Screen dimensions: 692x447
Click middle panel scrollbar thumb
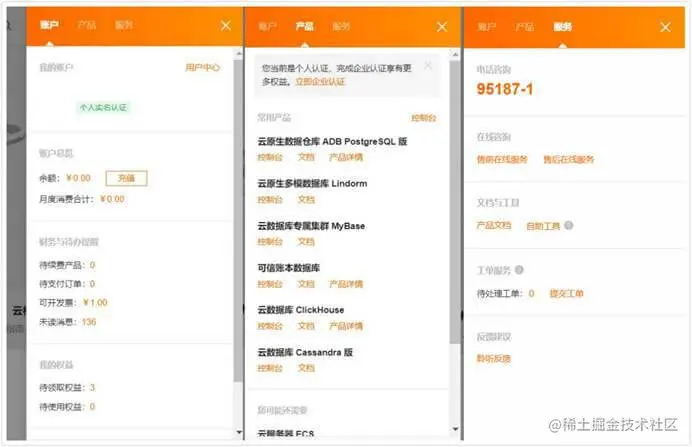[x=455, y=202]
